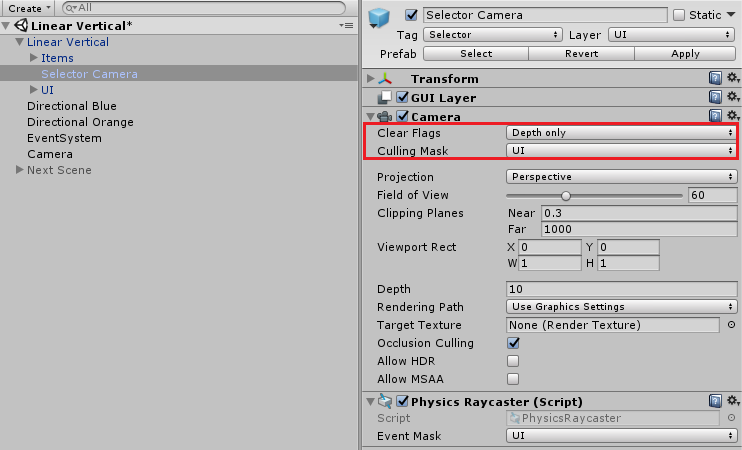Click the Viewport Rect X field
Image resolution: width=742 pixels, height=450 pixels.
tap(550, 247)
